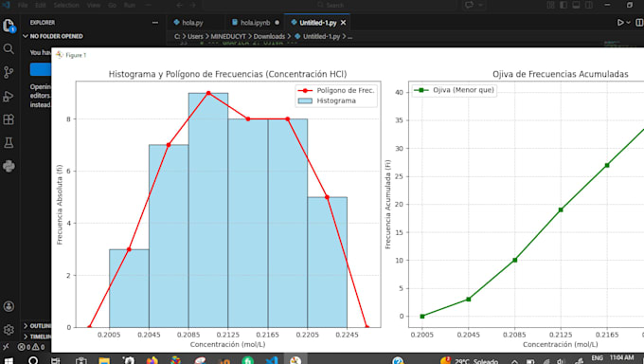The image size is (644, 364).
Task: Go back with the navigation arrow
Action: (x=179, y=5)
